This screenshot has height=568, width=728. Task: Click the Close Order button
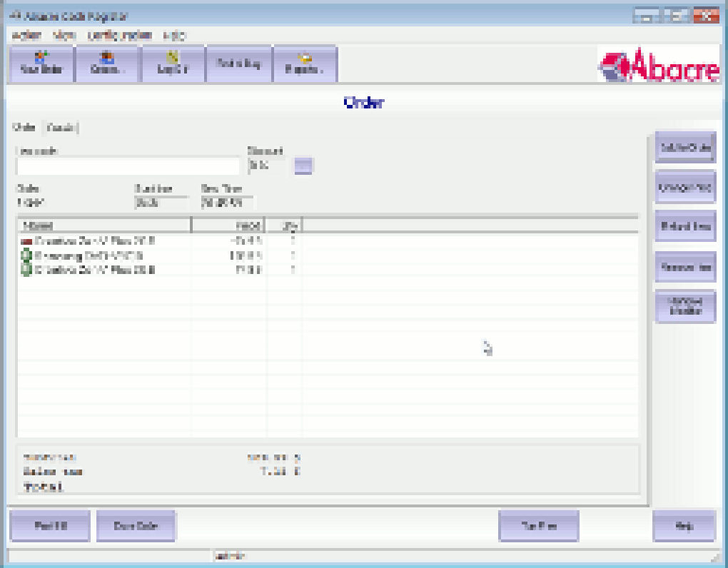point(136,526)
